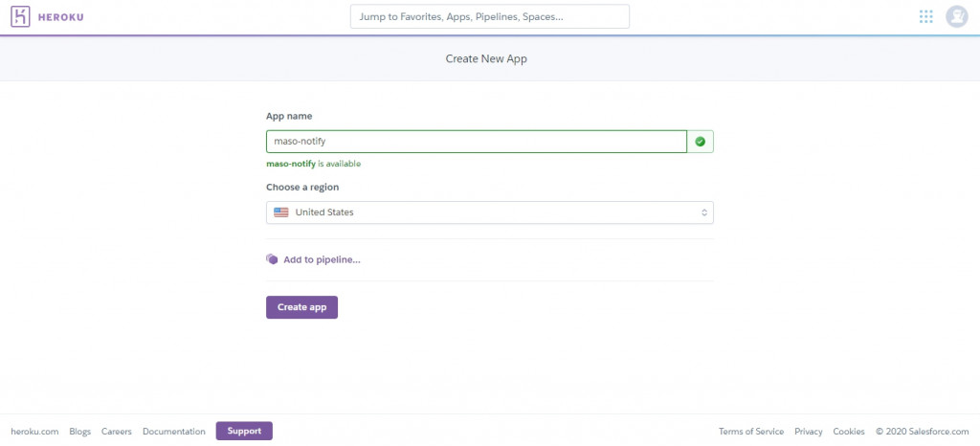Open the apps grid menu icon
This screenshot has width=980, height=446.
(925, 17)
